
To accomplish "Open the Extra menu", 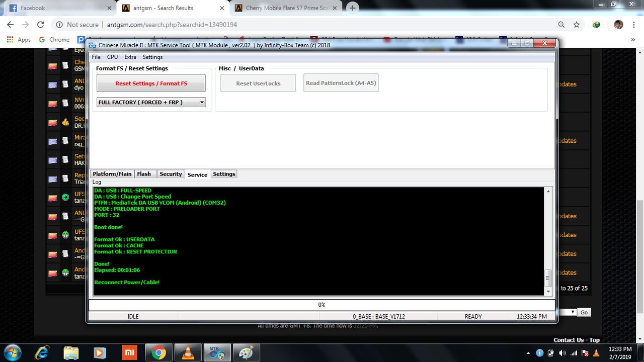I will point(130,57).
